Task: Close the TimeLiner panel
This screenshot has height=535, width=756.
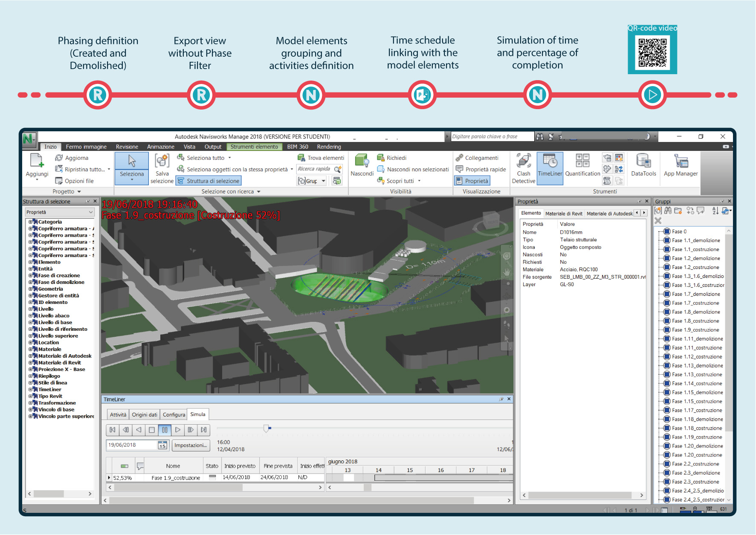Action: [509, 399]
